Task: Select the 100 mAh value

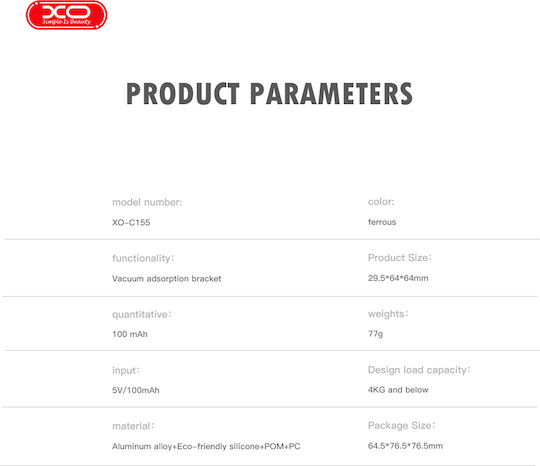Action: pos(130,334)
